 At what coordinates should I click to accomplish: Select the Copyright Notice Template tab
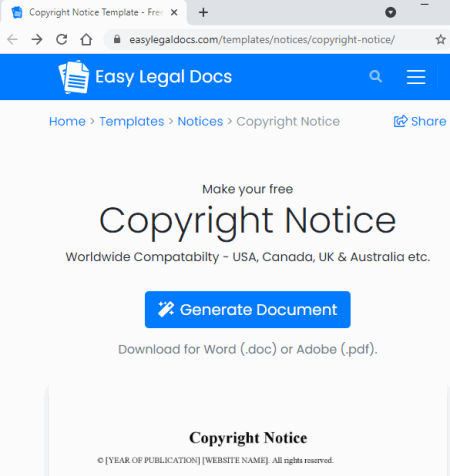pos(93,13)
